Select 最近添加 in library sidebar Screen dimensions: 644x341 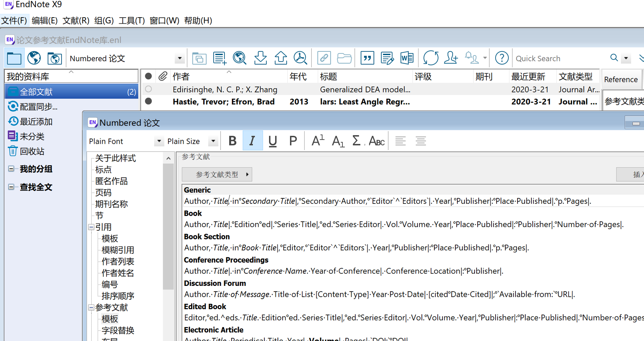[x=36, y=122]
